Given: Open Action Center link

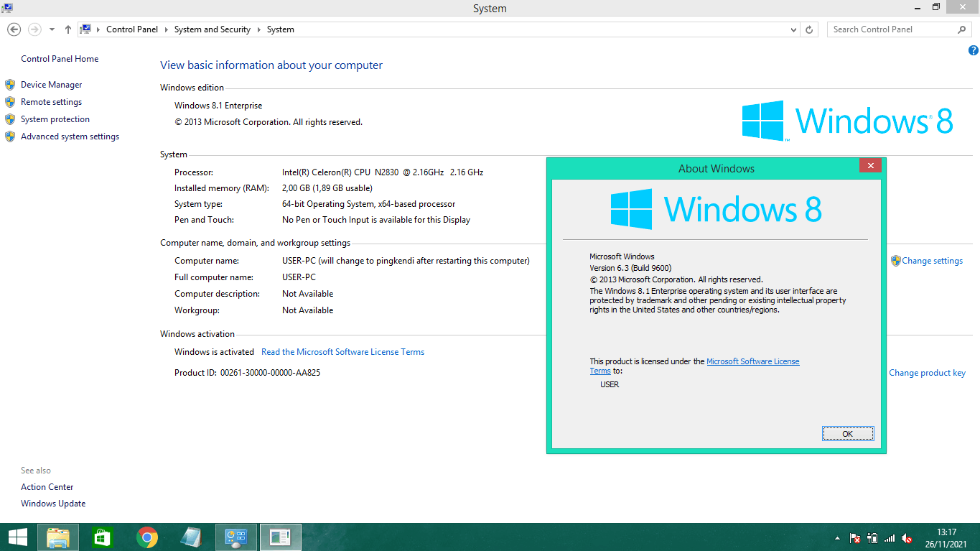Looking at the screenshot, I should (47, 487).
